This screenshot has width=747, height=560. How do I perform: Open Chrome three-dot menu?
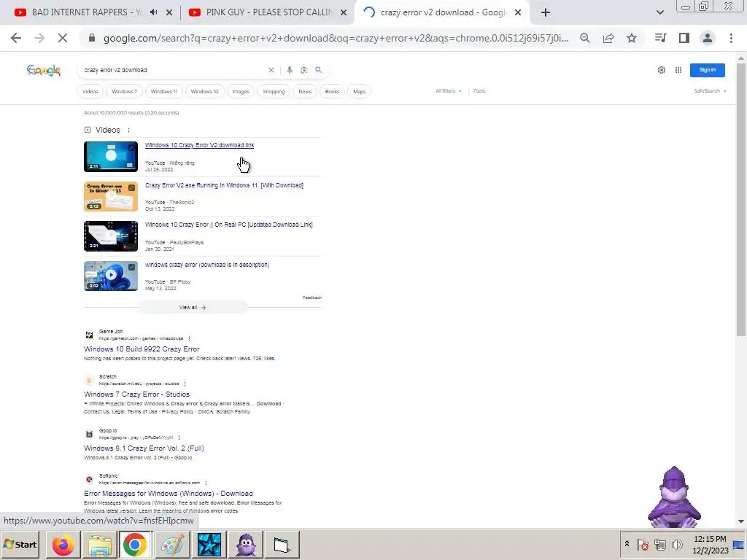tap(731, 38)
